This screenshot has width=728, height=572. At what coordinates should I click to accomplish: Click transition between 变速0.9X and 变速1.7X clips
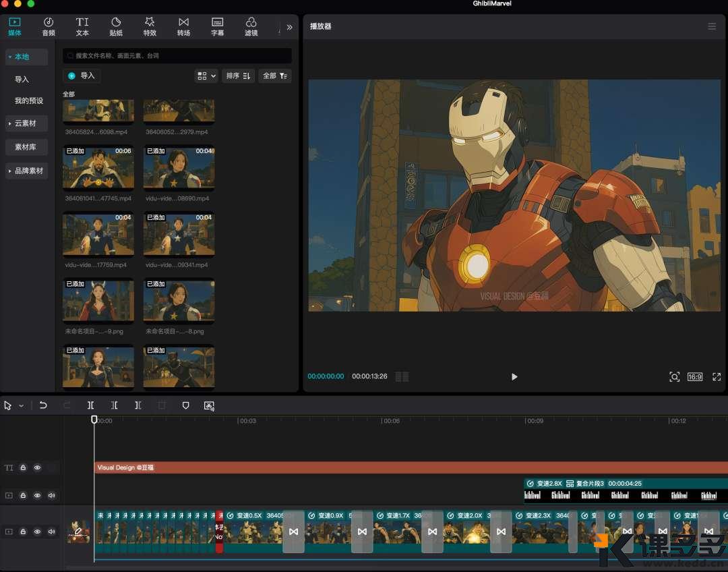pyautogui.click(x=362, y=532)
